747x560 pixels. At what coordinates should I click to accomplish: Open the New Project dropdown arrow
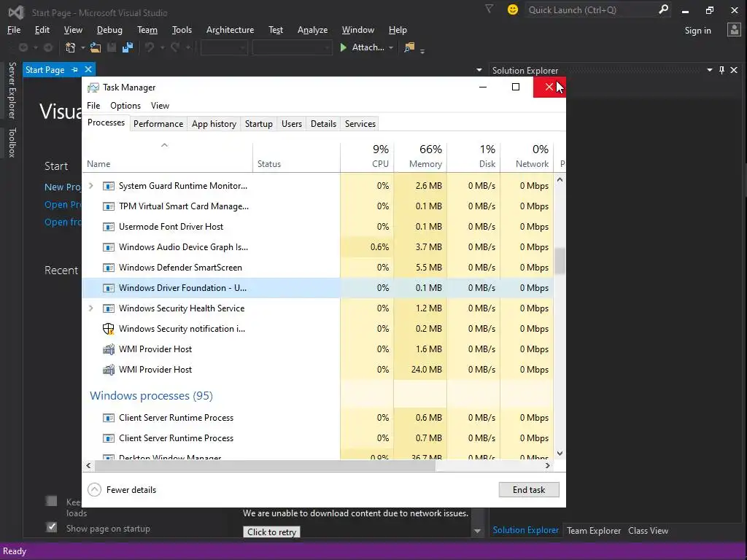click(x=83, y=47)
